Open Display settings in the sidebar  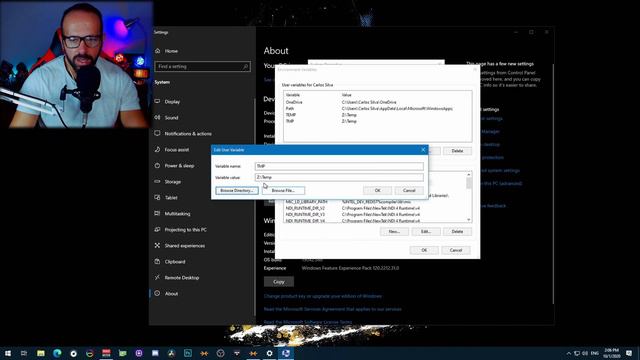tap(172, 102)
